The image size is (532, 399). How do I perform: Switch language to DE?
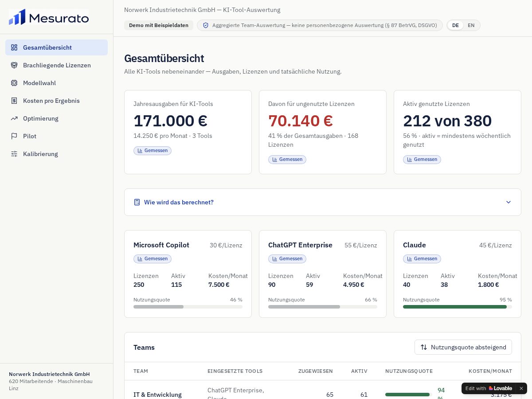pyautogui.click(x=455, y=25)
